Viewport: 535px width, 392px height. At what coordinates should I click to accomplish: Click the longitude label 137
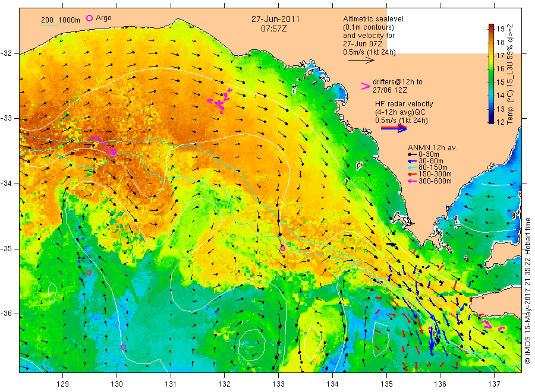tap(494, 384)
